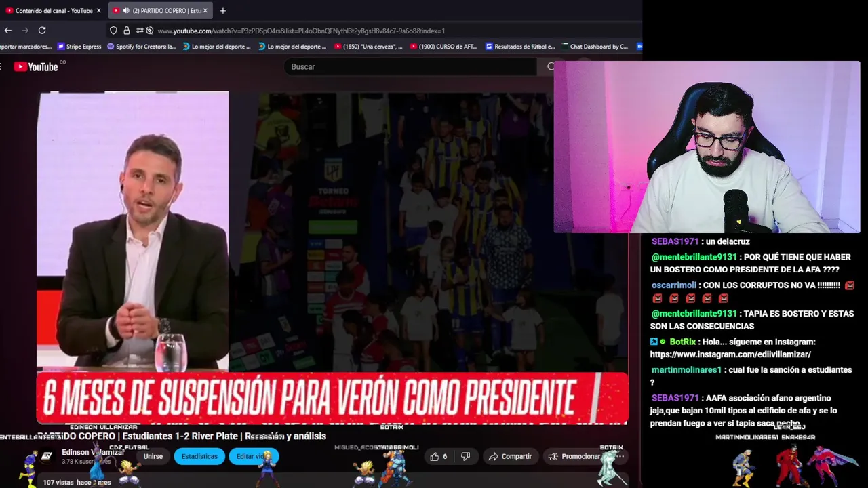The height and width of the screenshot is (488, 868).
Task: Click the YouTube video player
Action: 332,258
